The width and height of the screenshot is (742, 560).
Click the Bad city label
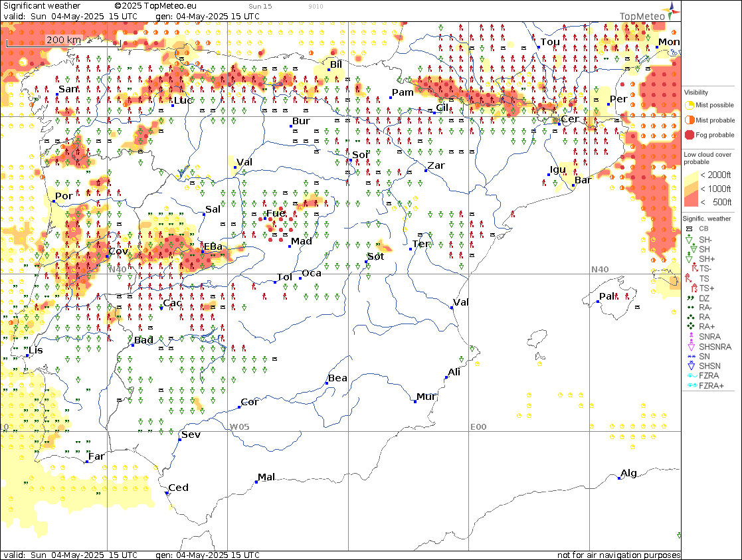tap(143, 339)
